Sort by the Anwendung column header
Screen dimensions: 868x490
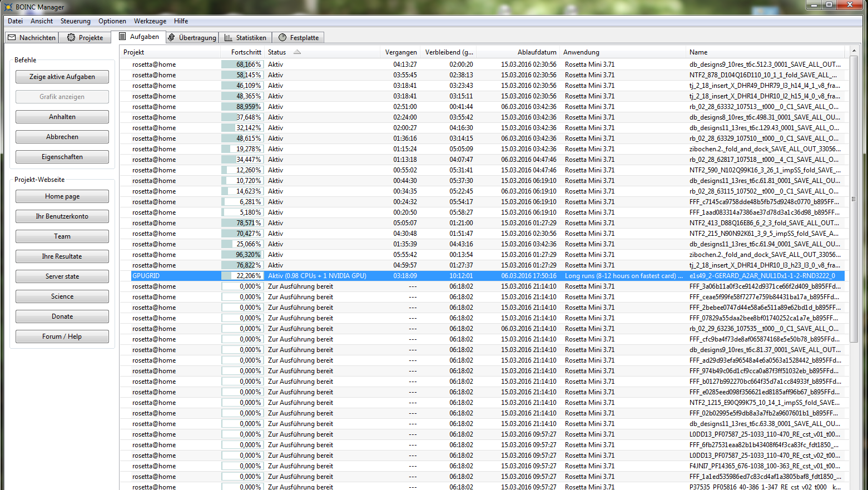[623, 52]
